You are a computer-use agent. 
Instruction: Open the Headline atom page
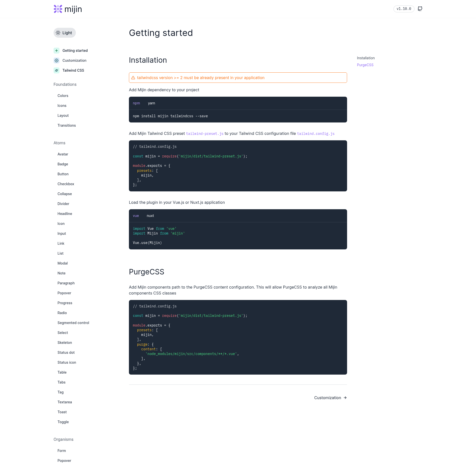65,214
